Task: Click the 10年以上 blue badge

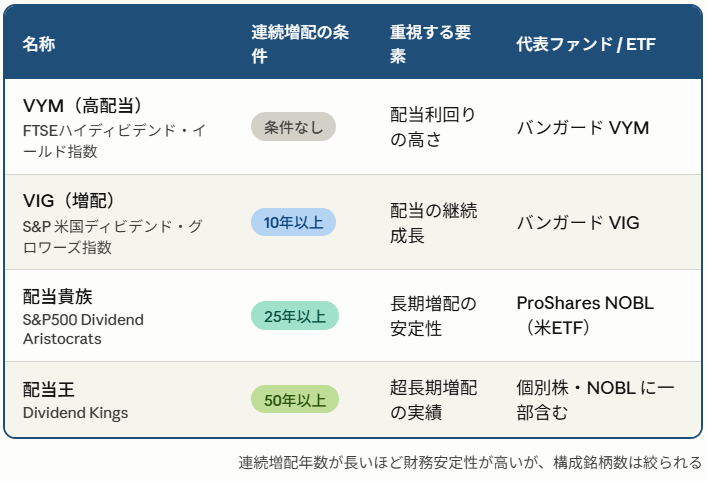Action: 293,222
